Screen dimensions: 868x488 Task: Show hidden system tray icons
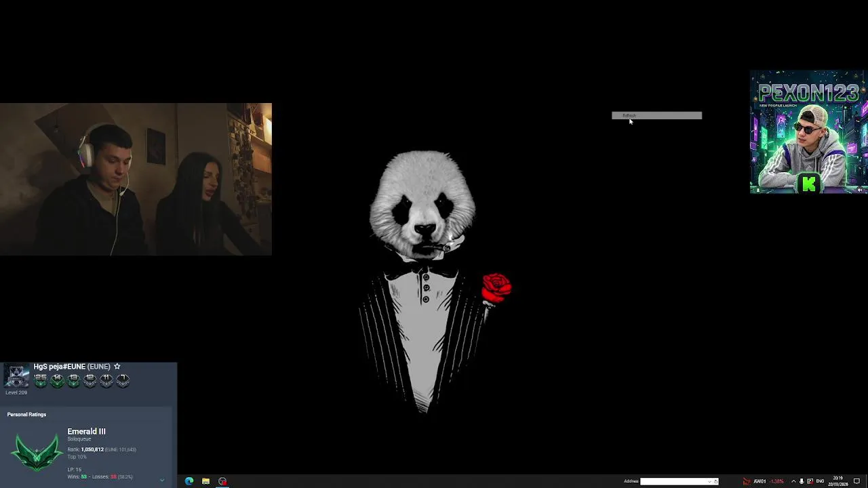(793, 481)
